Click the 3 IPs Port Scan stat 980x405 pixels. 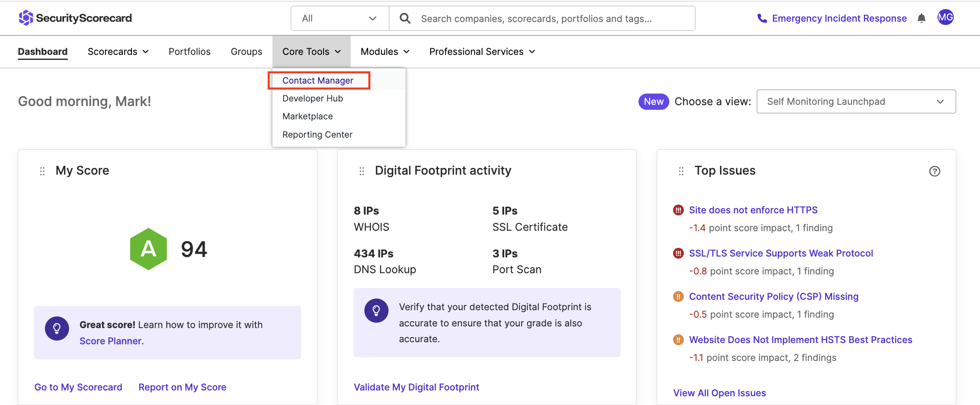point(517,262)
